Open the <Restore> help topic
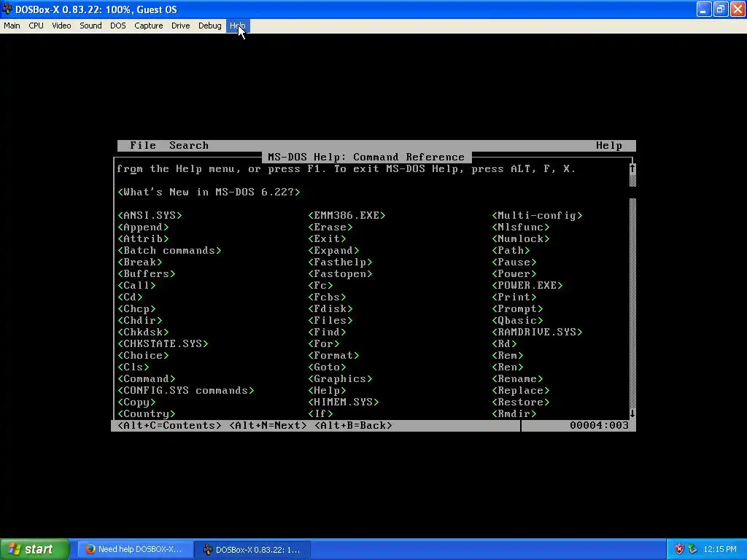Screen dimensions: 747x560 pos(521,402)
